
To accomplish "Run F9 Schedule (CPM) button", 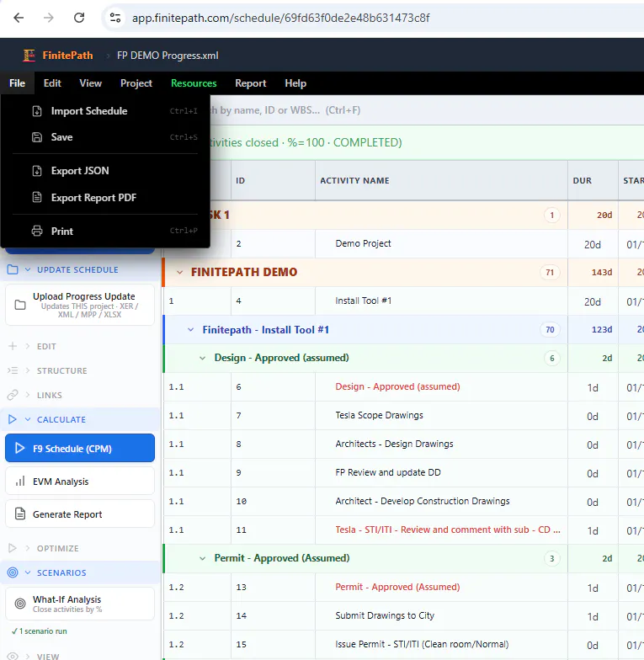I will 80,448.
